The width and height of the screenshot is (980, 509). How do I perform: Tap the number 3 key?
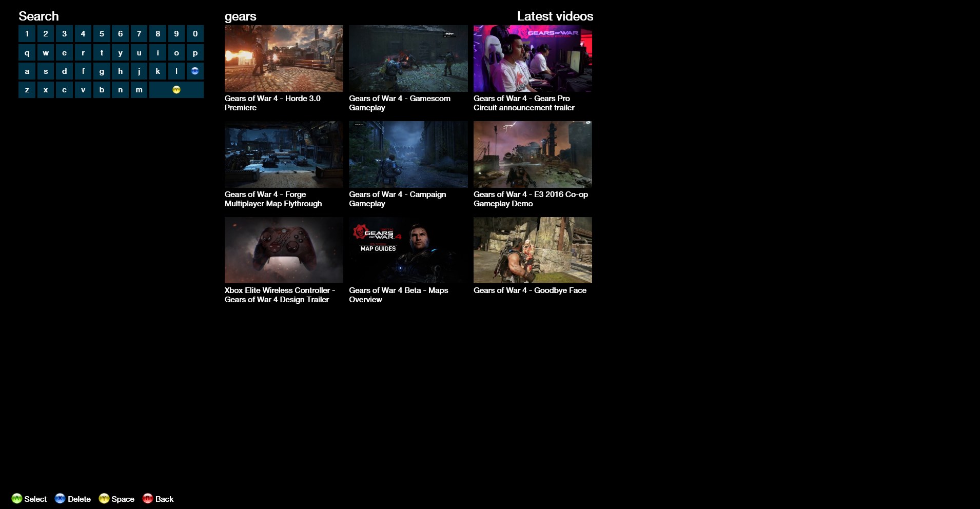(64, 34)
